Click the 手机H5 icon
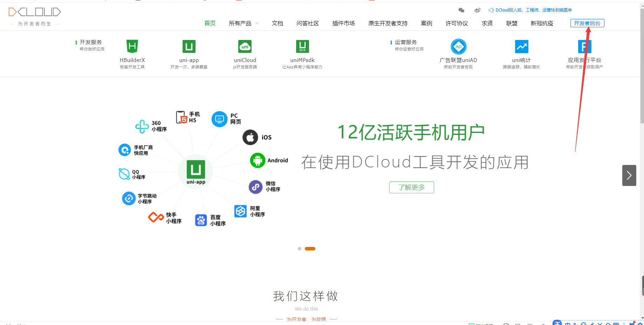644x325 pixels. pyautogui.click(x=181, y=117)
